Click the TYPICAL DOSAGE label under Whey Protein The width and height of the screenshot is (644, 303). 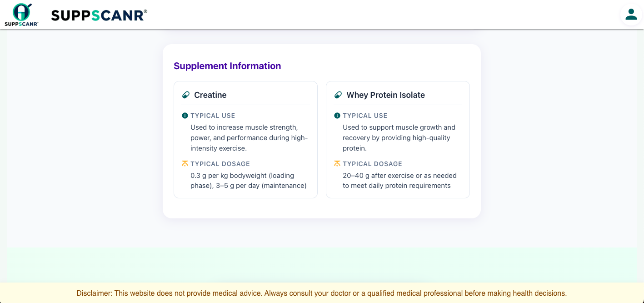coord(372,164)
